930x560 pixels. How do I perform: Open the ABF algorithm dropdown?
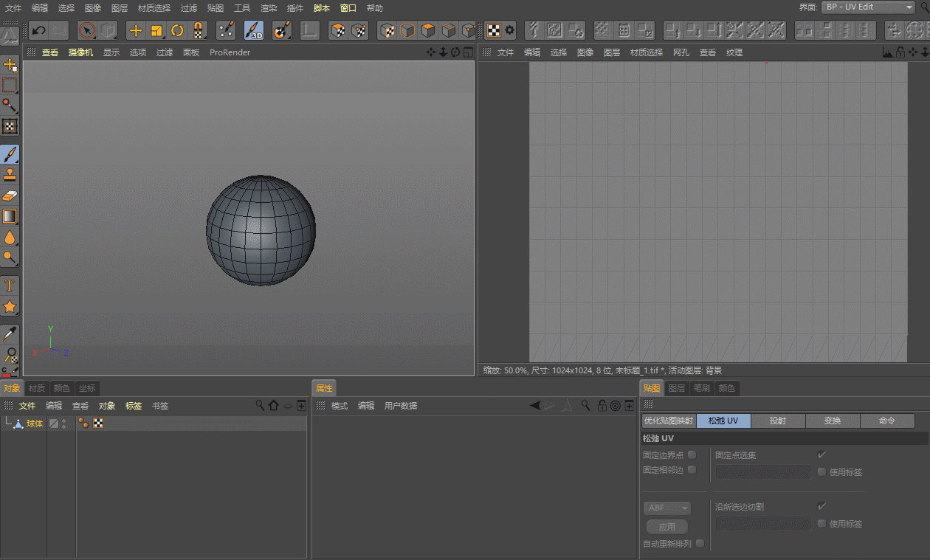coord(668,508)
